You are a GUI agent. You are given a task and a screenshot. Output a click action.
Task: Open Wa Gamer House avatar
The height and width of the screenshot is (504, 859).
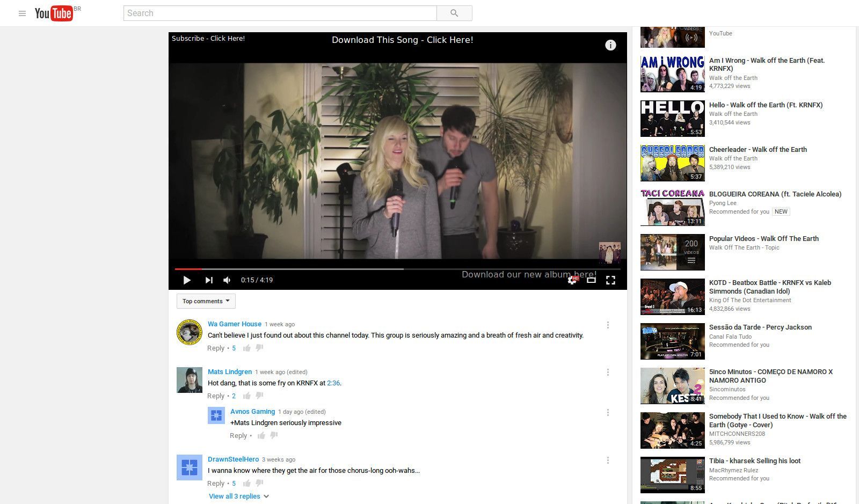(190, 332)
